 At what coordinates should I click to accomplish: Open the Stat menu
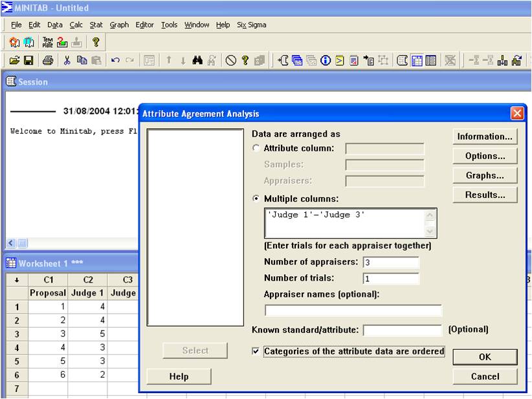[96, 25]
